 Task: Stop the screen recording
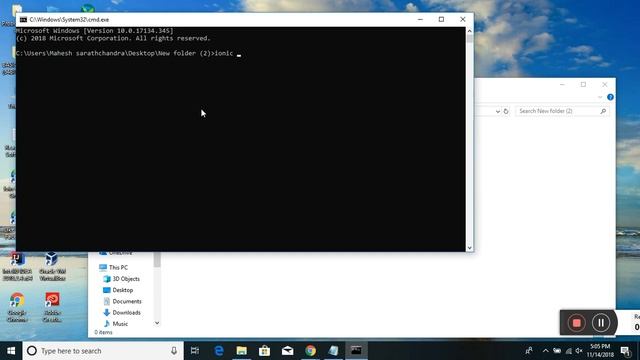576,323
